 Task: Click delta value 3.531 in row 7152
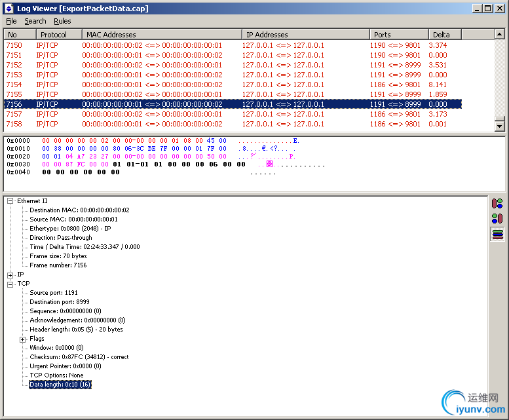click(438, 65)
